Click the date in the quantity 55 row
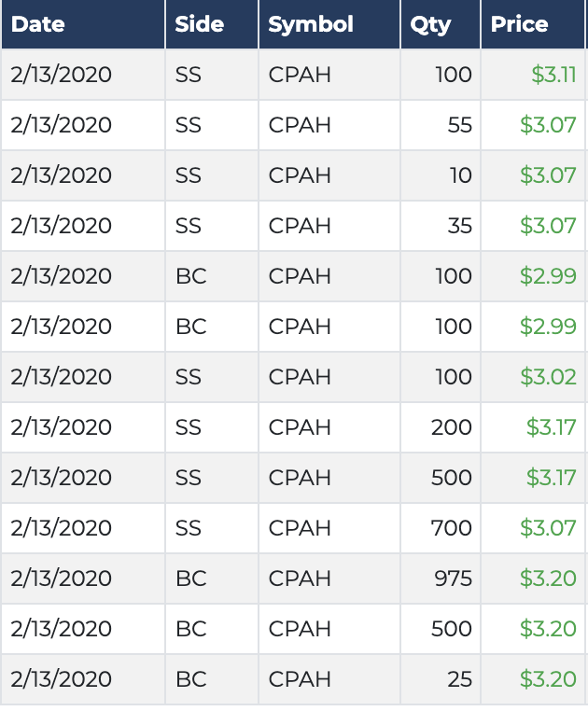Image resolution: width=588 pixels, height=711 pixels. tap(62, 125)
